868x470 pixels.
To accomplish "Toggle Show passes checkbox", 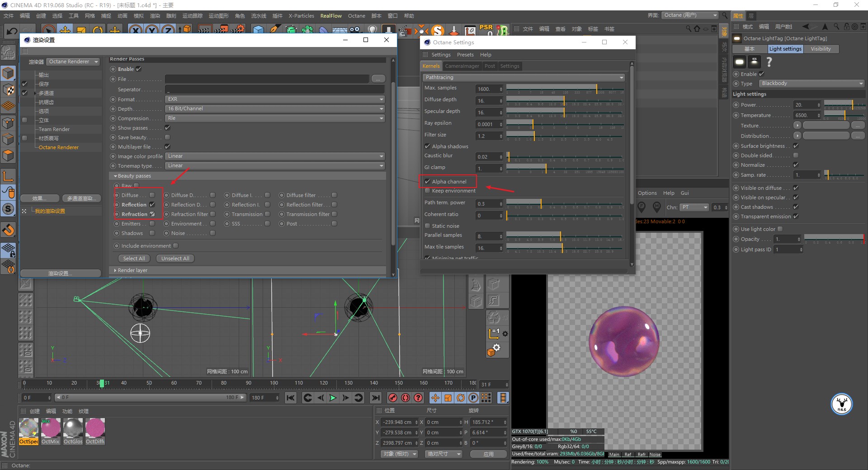I will click(x=167, y=128).
